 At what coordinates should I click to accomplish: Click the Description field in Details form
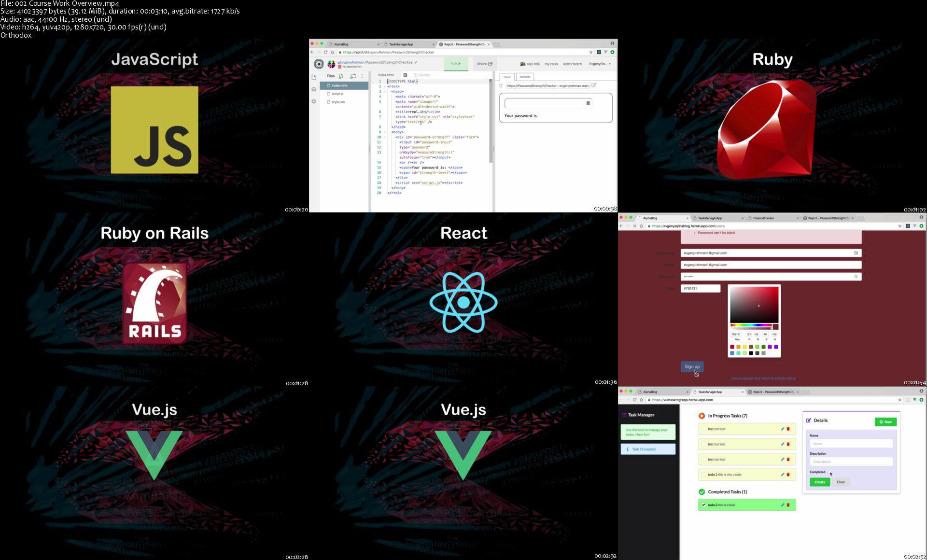click(851, 462)
